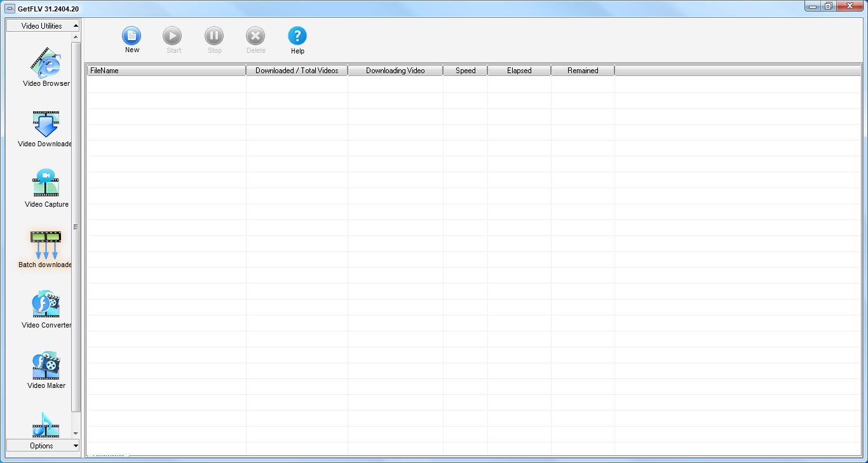Click the Elapsed column header

point(519,71)
